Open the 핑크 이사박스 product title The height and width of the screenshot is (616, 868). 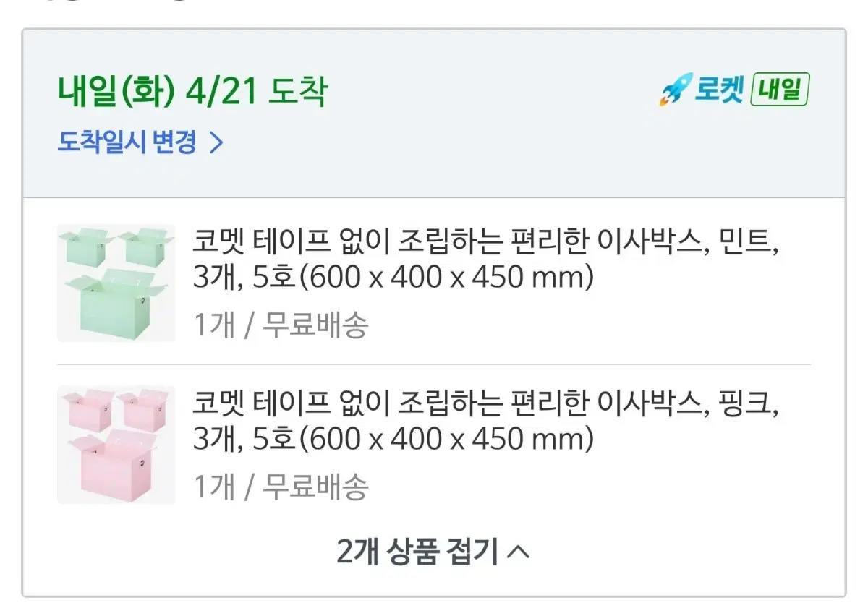487,420
